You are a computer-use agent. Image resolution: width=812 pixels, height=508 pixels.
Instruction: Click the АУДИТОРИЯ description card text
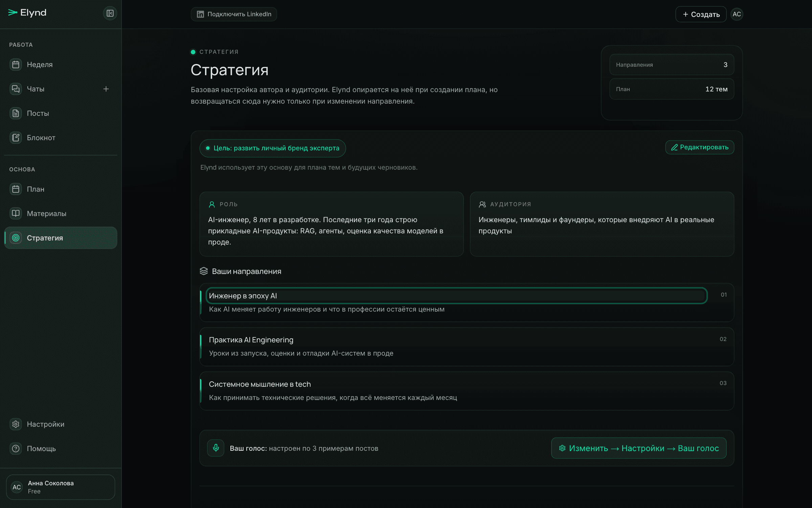596,225
